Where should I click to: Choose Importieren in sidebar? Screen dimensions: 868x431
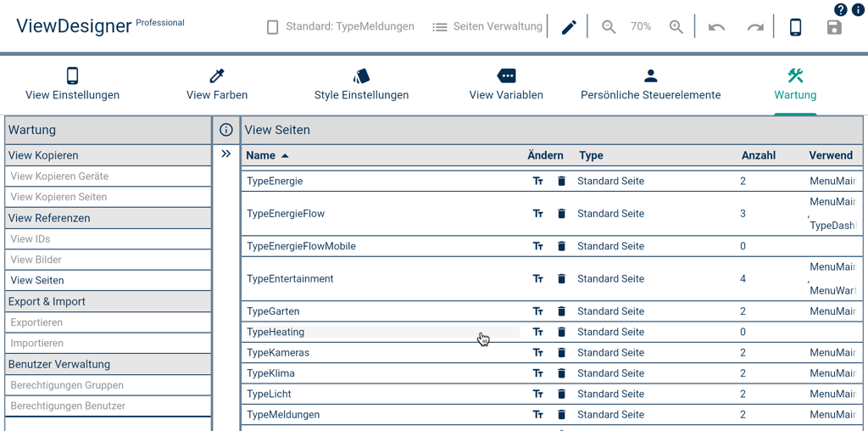tap(108, 343)
